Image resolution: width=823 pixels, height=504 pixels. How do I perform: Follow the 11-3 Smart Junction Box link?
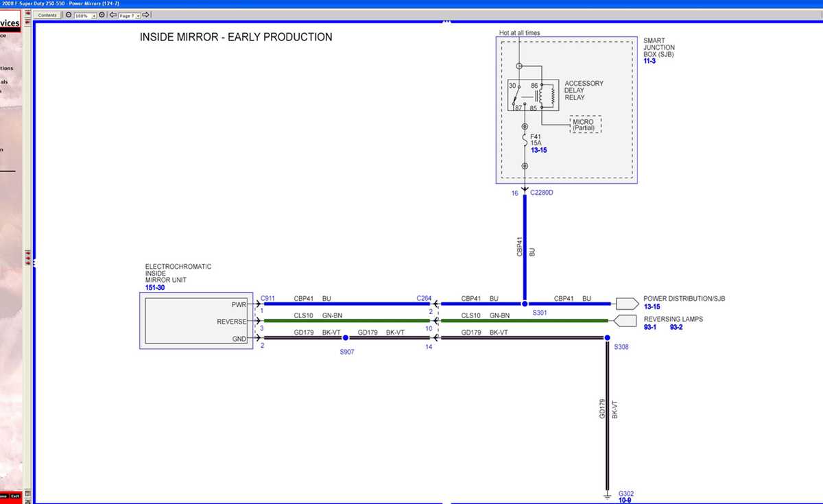[649, 61]
